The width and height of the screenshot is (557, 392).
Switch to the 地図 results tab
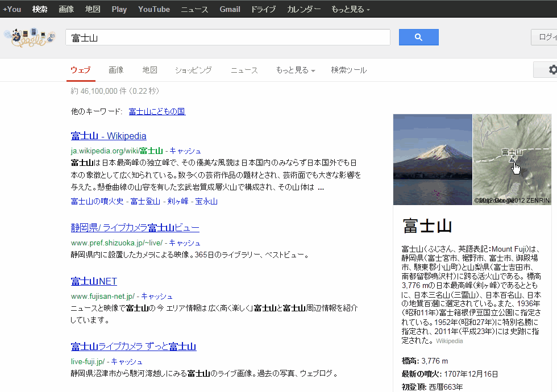tap(149, 70)
